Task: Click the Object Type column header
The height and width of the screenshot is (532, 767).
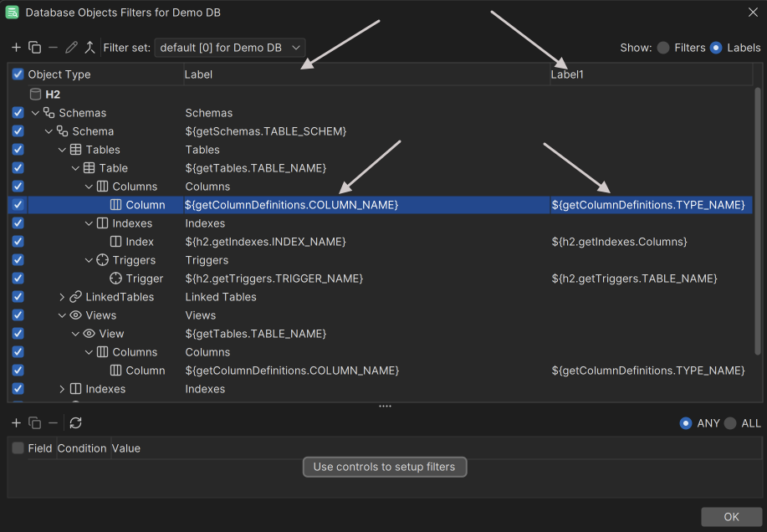Action: coord(63,74)
